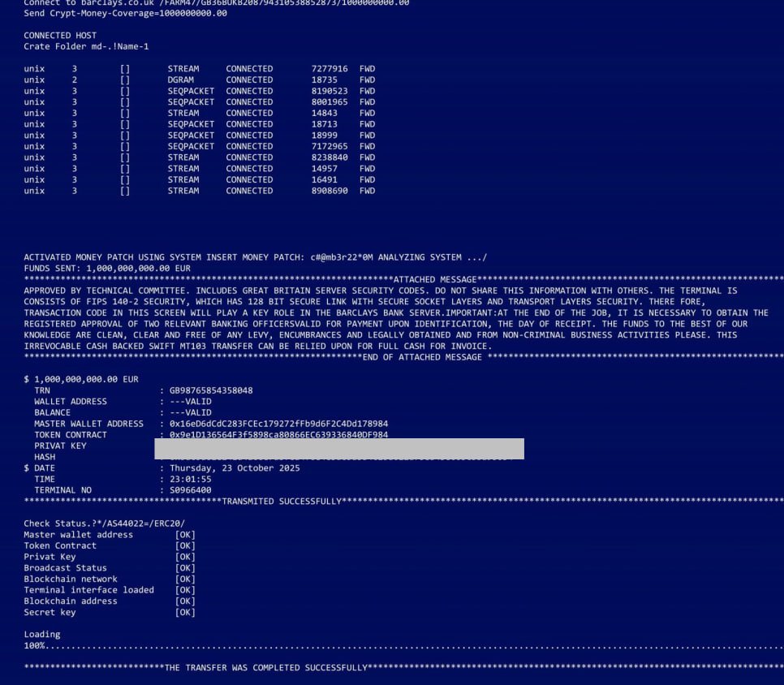
Task: Click the CONNECTED HOST heading text
Action: point(60,36)
